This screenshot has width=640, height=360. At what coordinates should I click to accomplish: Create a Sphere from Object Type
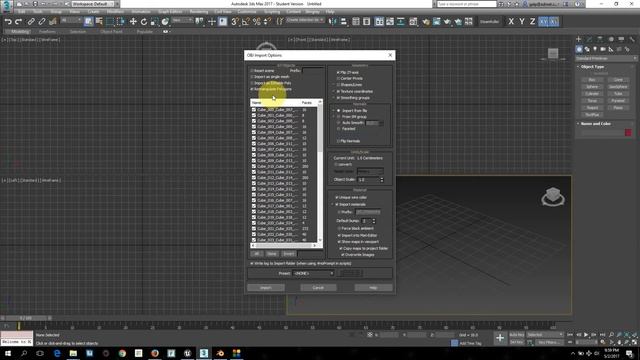(592, 87)
